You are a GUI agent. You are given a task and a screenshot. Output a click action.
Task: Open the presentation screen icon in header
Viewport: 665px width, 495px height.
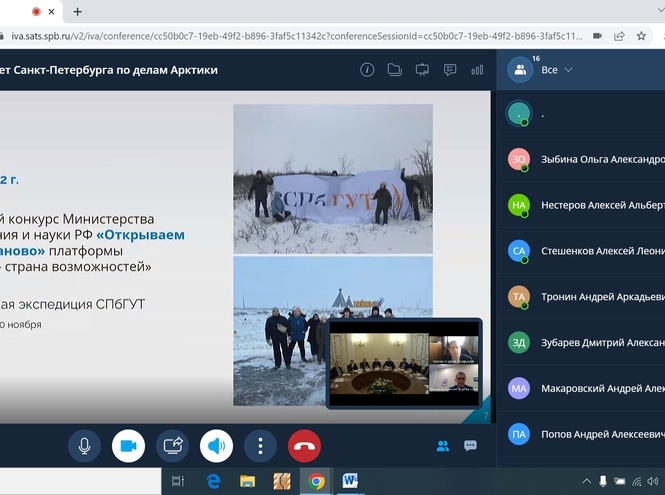click(x=422, y=70)
